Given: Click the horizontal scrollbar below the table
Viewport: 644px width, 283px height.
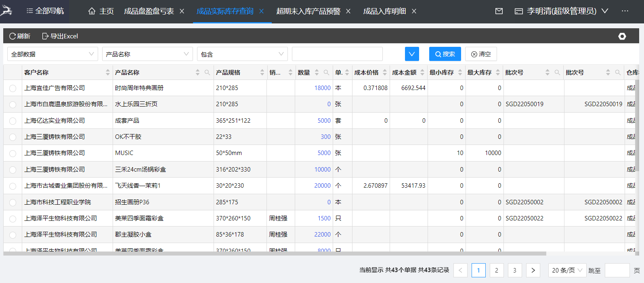Looking at the screenshot, I should pyautogui.click(x=275, y=254).
